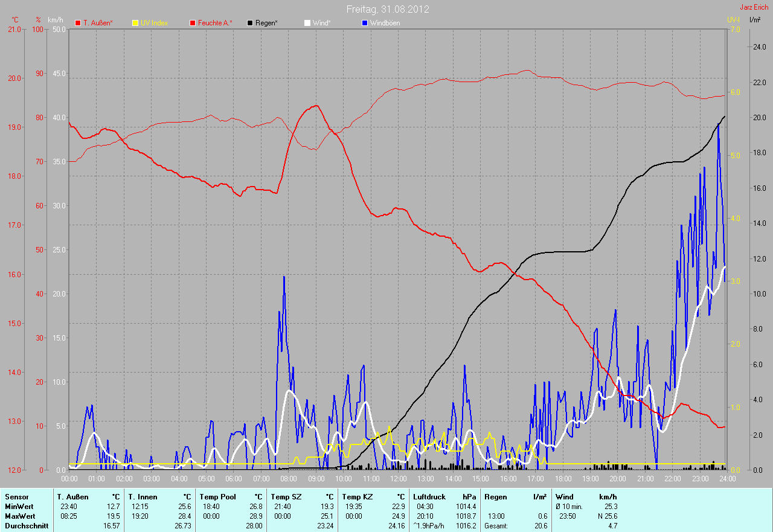Screen dimensions: 773x532
Task: Click the Regen hourly value '0.6'
Action: pos(542,516)
